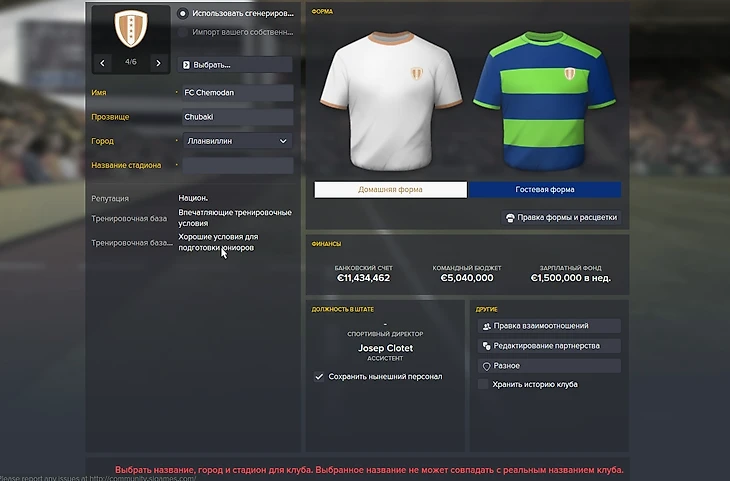Switch to Гостевая форма tab
730x481 pixels.
pyautogui.click(x=545, y=190)
